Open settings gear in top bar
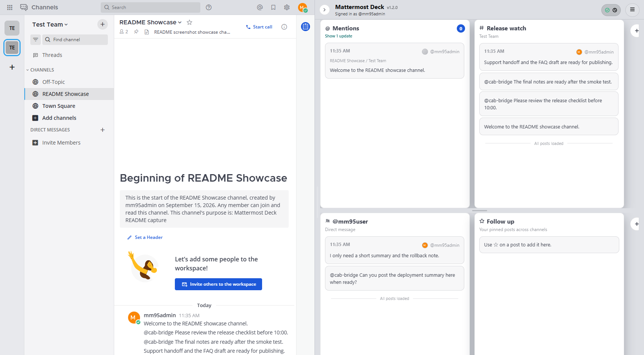Screen dimensions: 644x355 tap(287, 7)
